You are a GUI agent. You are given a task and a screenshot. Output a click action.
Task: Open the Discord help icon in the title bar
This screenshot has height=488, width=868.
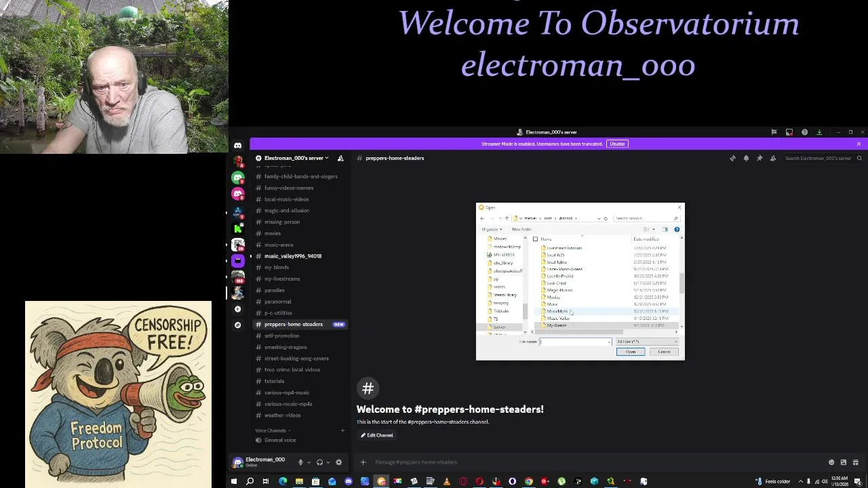pos(804,132)
